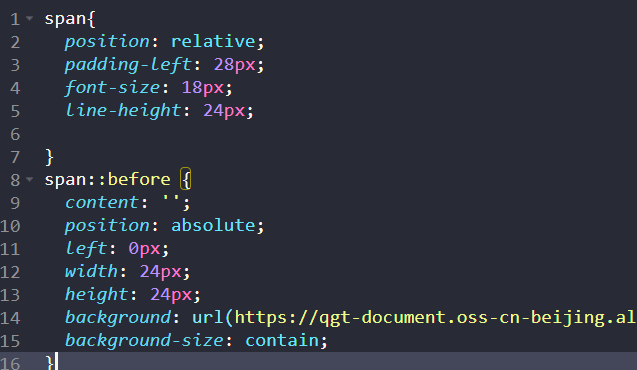Place cursor on empty line 6
Viewport: 637px width, 370px height.
pos(325,134)
